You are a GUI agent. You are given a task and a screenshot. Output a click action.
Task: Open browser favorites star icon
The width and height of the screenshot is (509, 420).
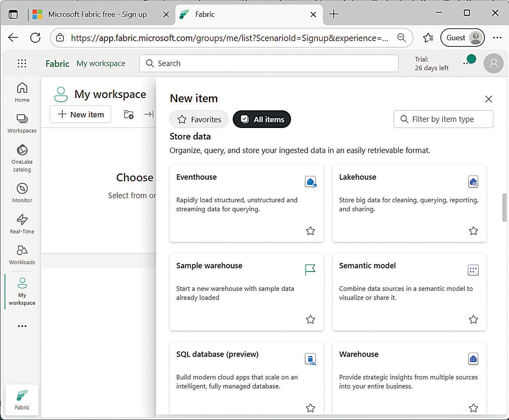428,38
